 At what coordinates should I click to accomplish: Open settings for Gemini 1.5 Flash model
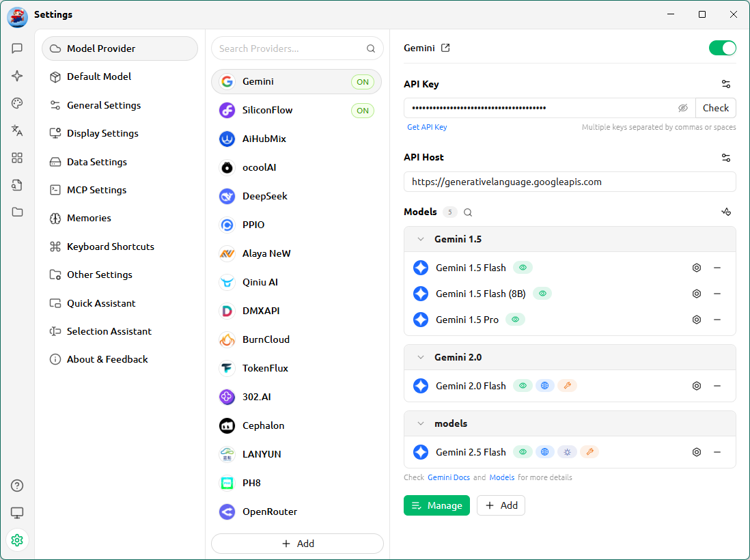pyautogui.click(x=697, y=268)
